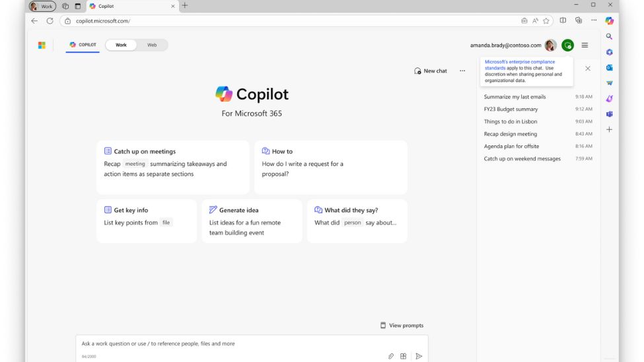Open Things to do in Lisbon chat
This screenshot has width=644, height=362.
[538, 121]
